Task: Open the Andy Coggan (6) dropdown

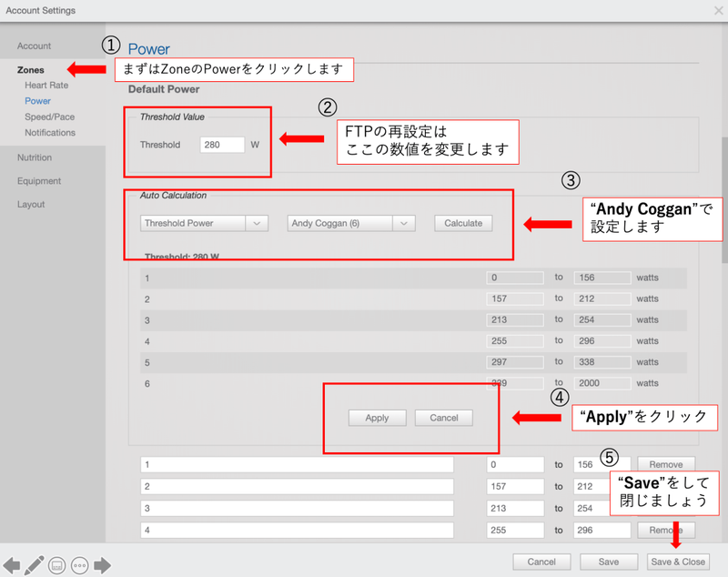Action: pyautogui.click(x=351, y=223)
